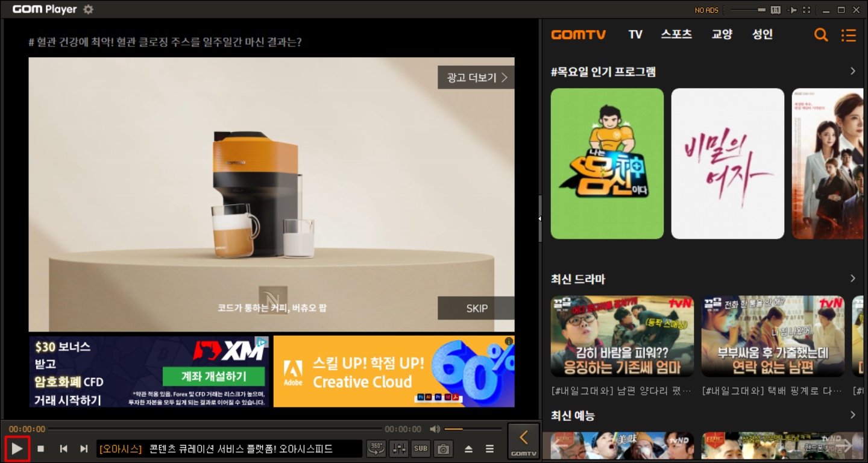Open drama clip 감히 바람을 피워??

[622, 336]
